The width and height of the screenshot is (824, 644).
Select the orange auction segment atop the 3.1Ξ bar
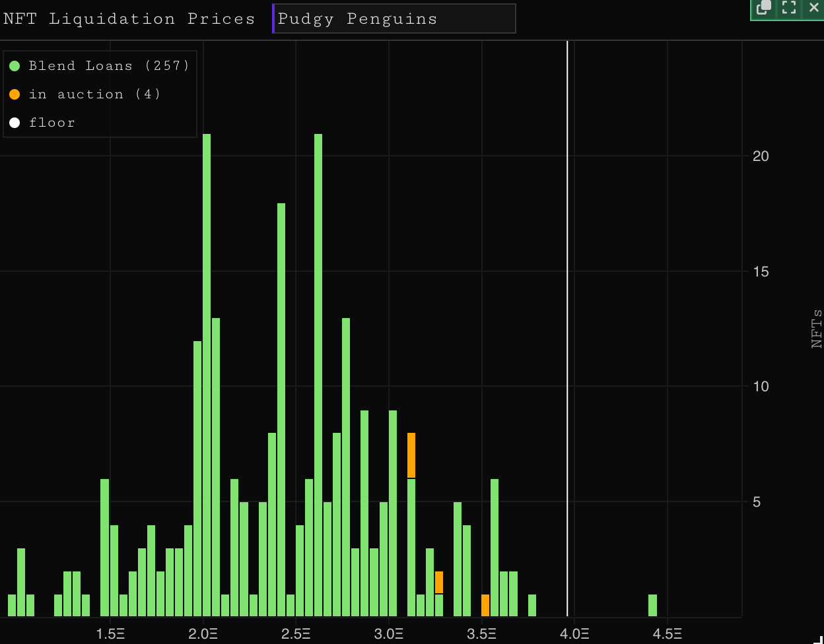point(411,455)
